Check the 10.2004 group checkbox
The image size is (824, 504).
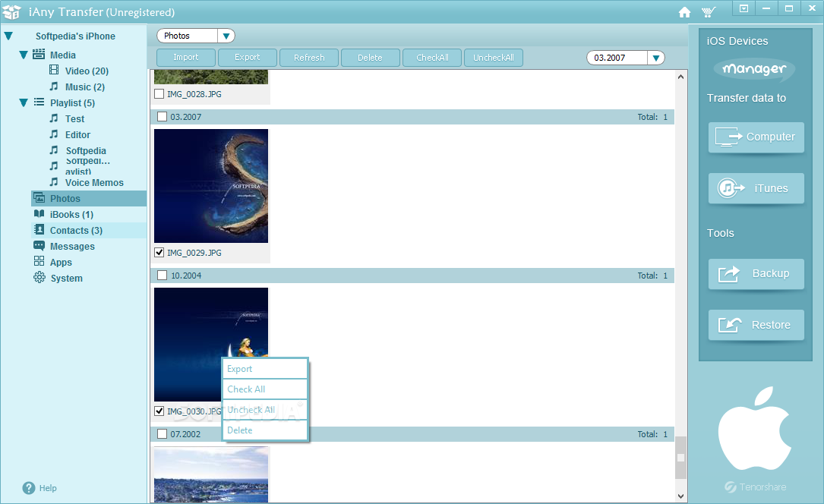pyautogui.click(x=162, y=275)
